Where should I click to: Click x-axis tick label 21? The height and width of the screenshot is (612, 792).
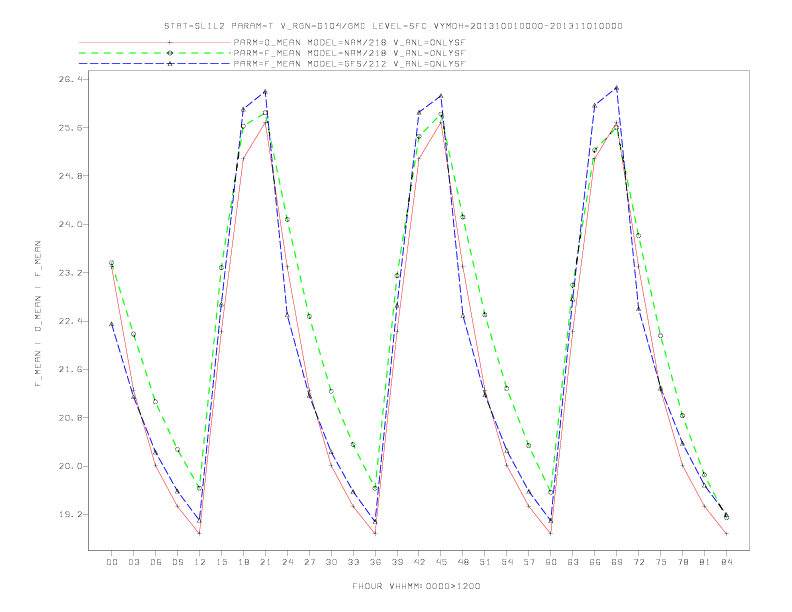(265, 562)
